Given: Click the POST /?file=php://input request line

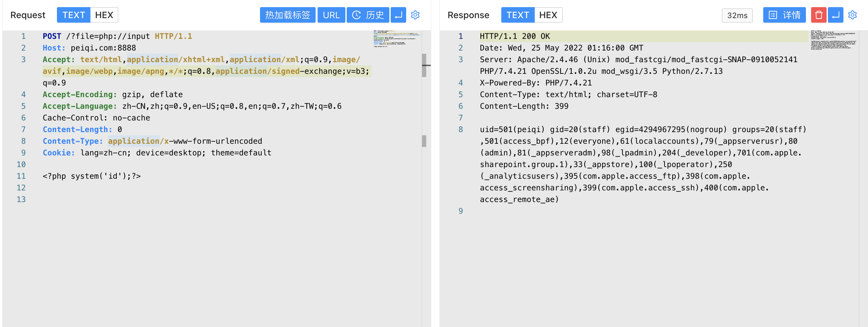Looking at the screenshot, I should coord(117,36).
